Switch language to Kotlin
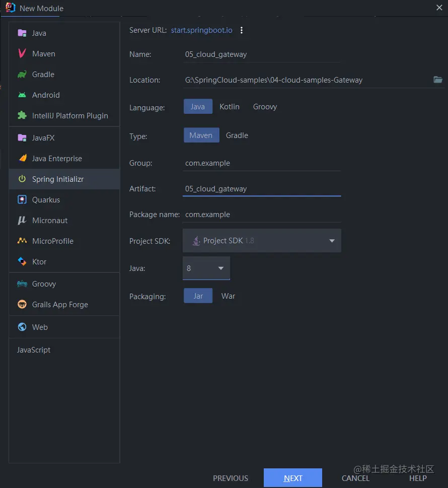 pyautogui.click(x=230, y=107)
